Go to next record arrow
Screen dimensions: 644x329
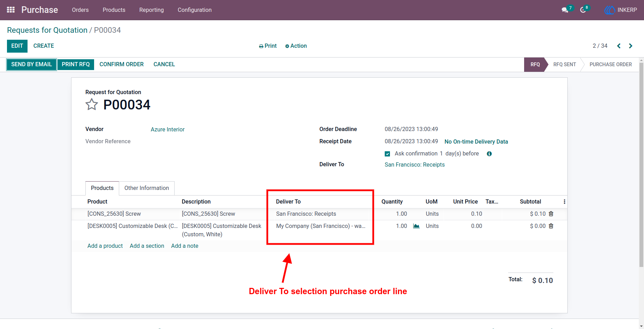[630, 46]
